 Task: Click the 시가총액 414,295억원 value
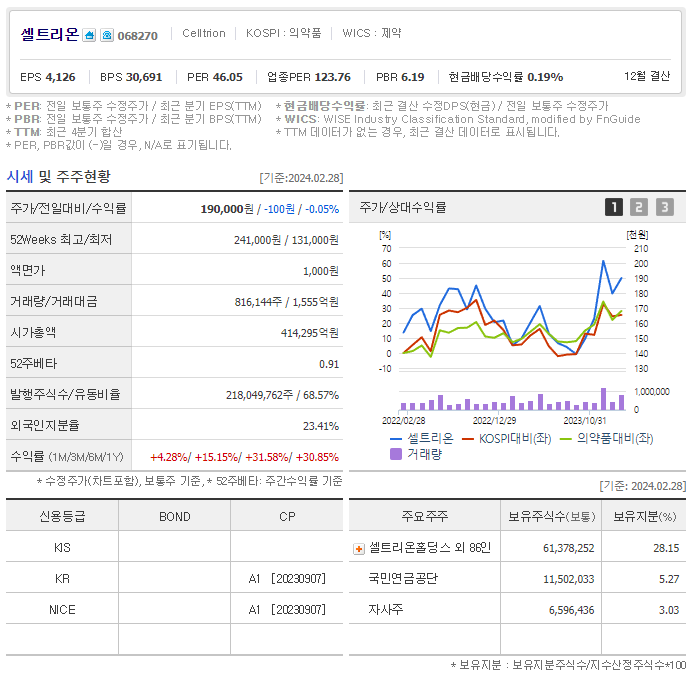(x=310, y=333)
